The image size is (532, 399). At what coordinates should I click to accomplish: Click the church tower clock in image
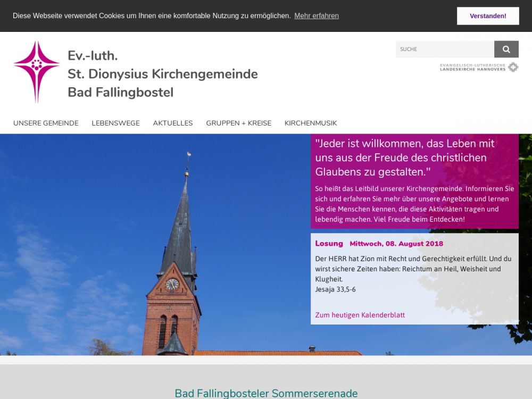point(172,285)
